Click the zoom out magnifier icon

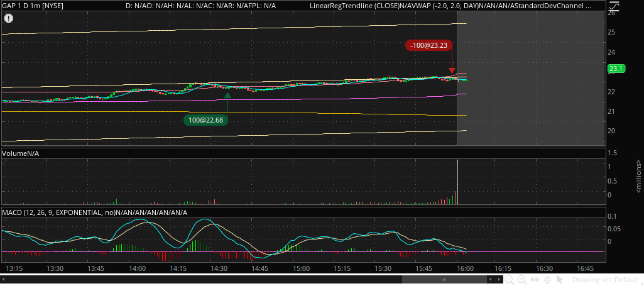(510, 280)
